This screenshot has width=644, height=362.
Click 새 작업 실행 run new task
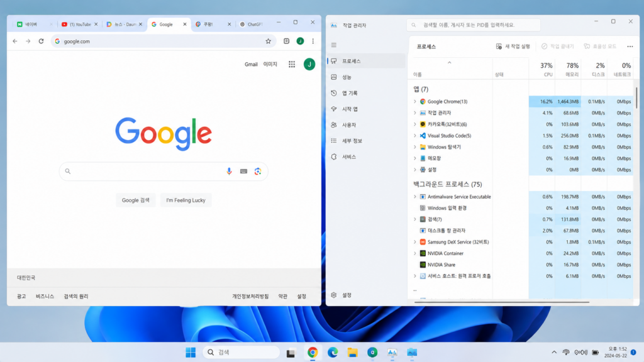(513, 47)
